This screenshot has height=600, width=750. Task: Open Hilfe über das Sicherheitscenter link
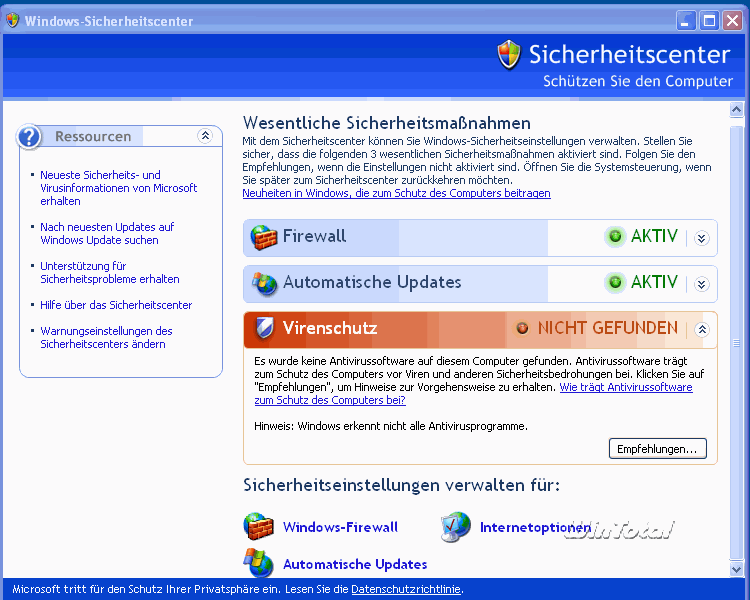[116, 305]
